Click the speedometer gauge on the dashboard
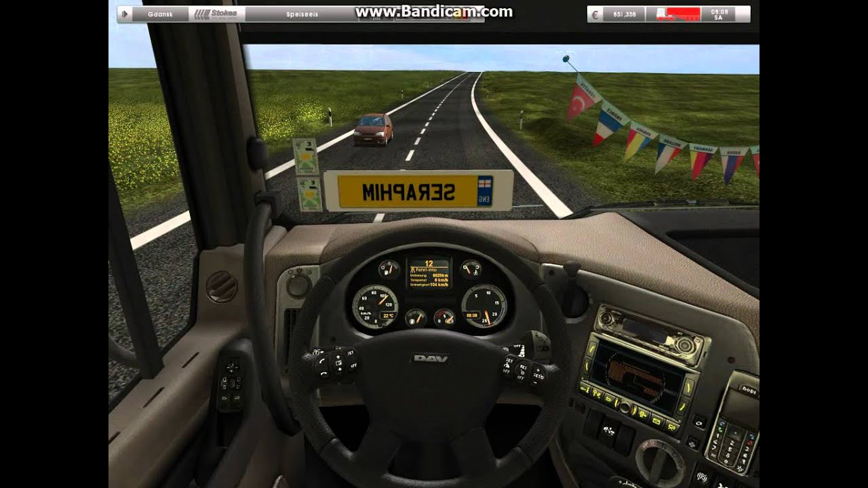868x488 pixels. tap(375, 306)
